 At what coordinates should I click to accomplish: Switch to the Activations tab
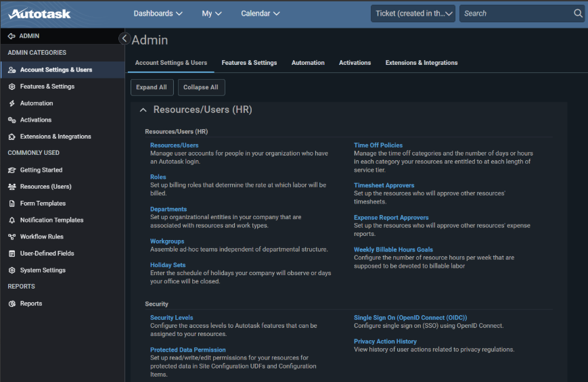tap(355, 63)
